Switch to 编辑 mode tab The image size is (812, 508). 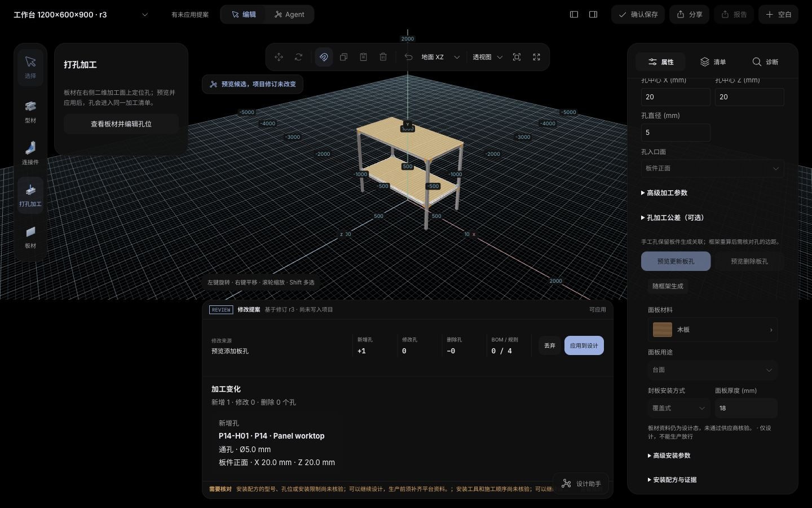(244, 15)
